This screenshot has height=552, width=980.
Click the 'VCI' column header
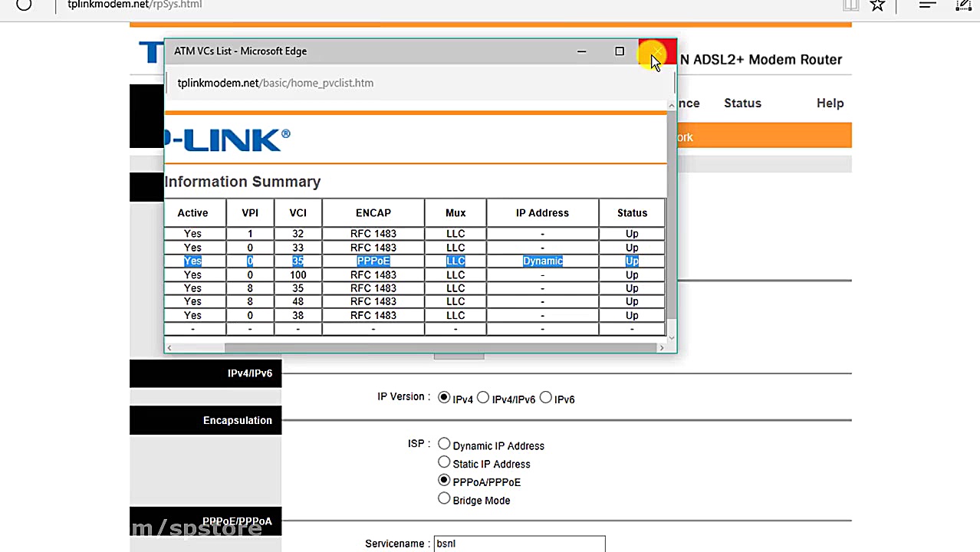[x=298, y=213]
